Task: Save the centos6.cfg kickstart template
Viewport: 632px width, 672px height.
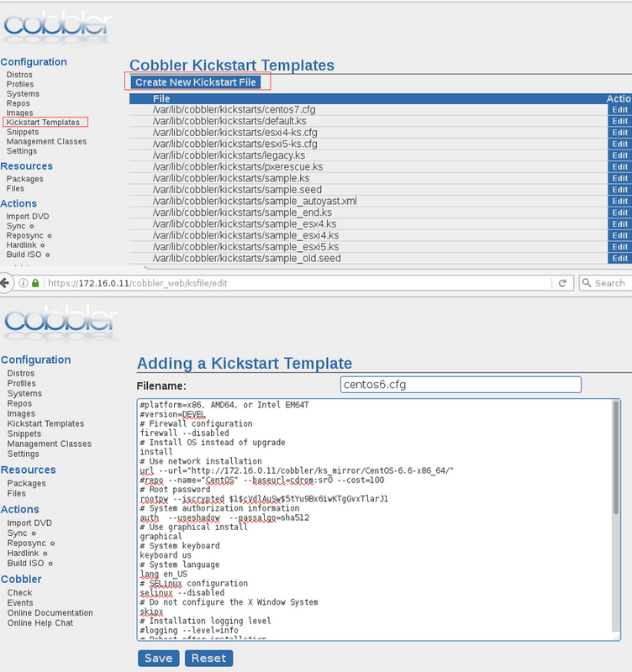Action: (x=159, y=658)
